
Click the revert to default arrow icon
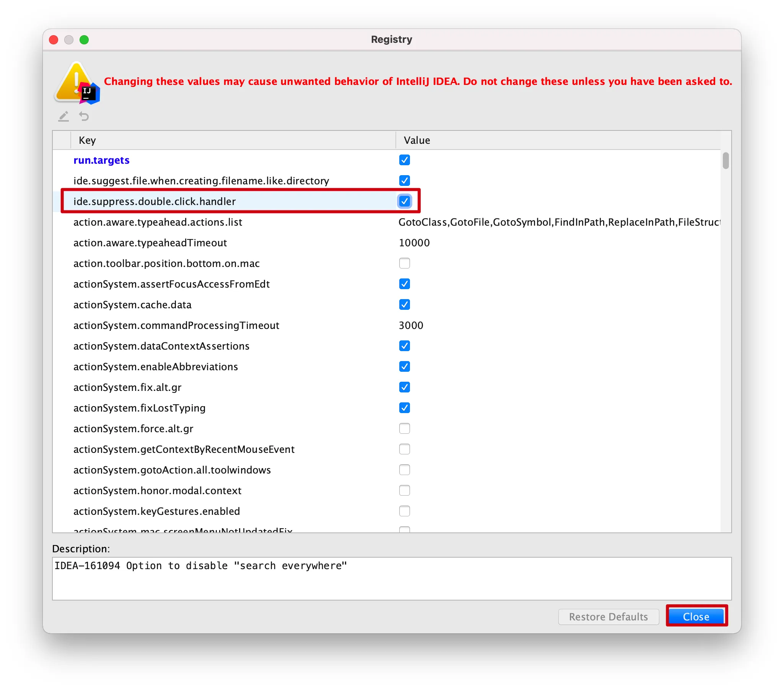coord(84,116)
